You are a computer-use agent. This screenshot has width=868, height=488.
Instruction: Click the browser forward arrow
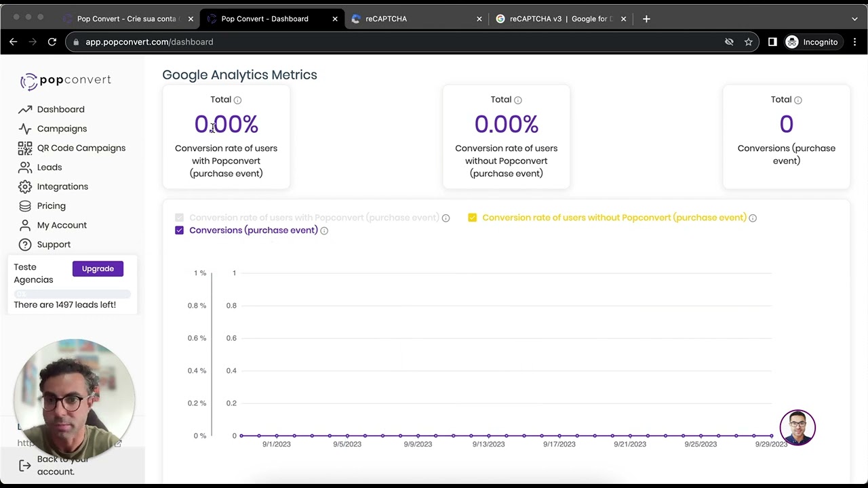(x=33, y=42)
